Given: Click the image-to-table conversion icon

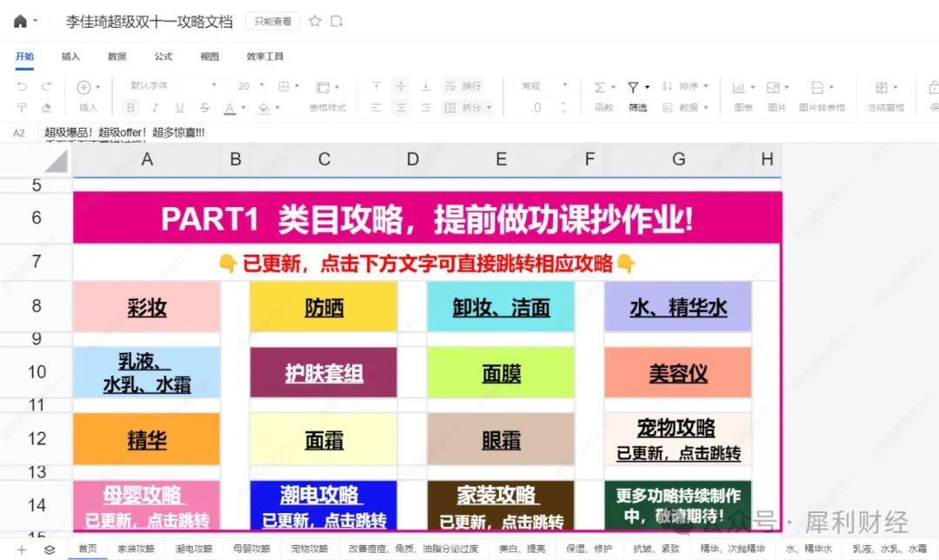Looking at the screenshot, I should point(817,88).
